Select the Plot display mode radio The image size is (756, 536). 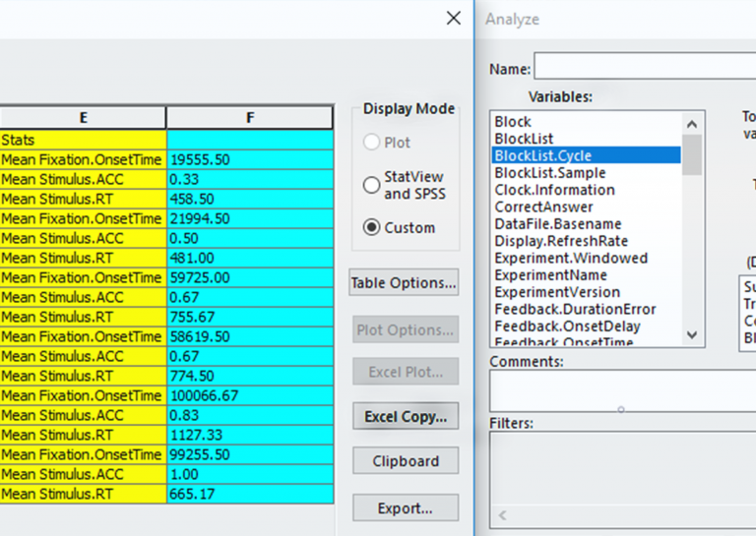coord(371,143)
